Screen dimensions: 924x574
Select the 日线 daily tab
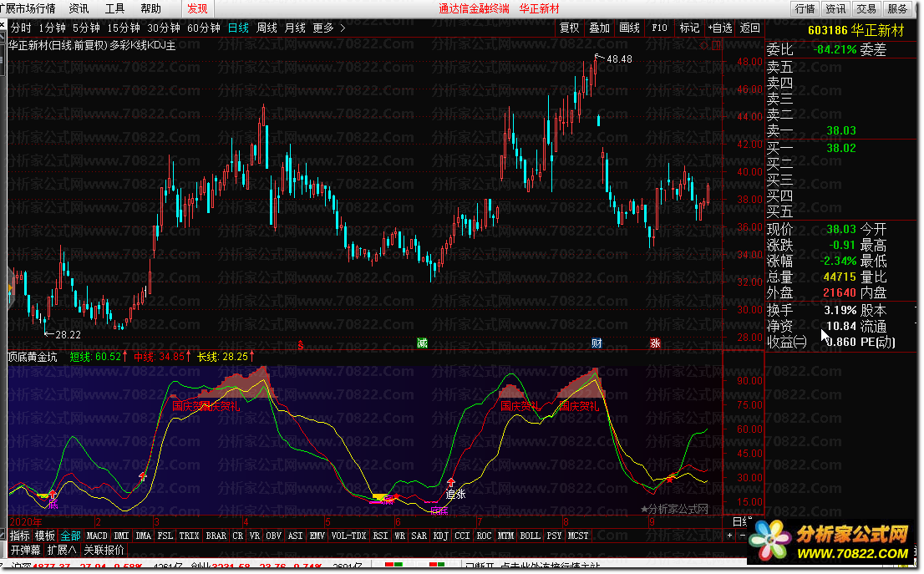(238, 28)
